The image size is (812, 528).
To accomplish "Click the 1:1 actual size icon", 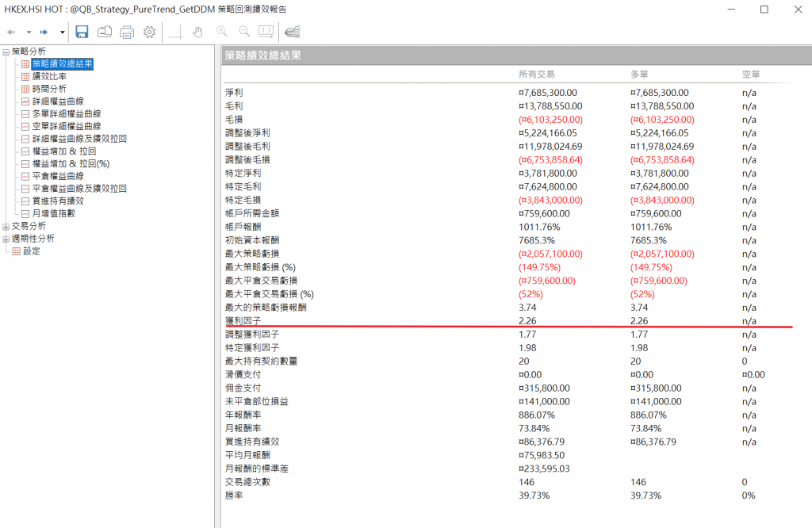I will (266, 32).
